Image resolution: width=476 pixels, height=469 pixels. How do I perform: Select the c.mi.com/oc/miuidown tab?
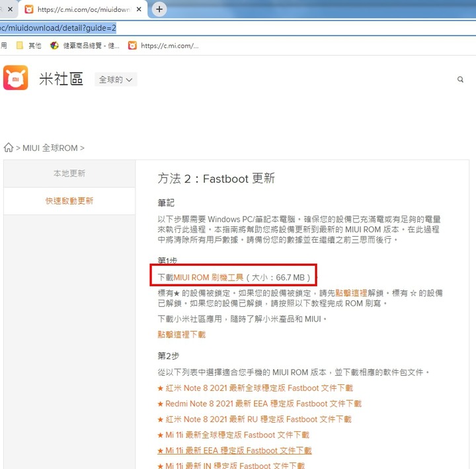pos(83,9)
